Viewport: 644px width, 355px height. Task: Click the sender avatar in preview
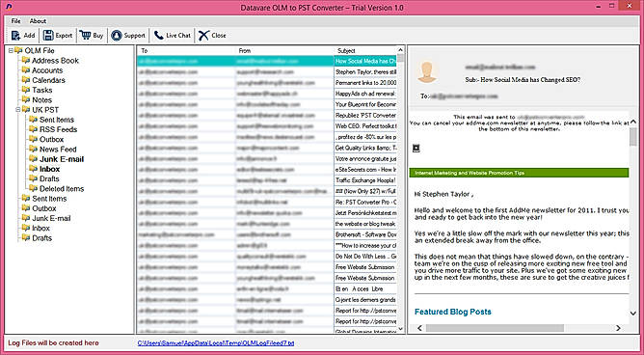click(427, 72)
